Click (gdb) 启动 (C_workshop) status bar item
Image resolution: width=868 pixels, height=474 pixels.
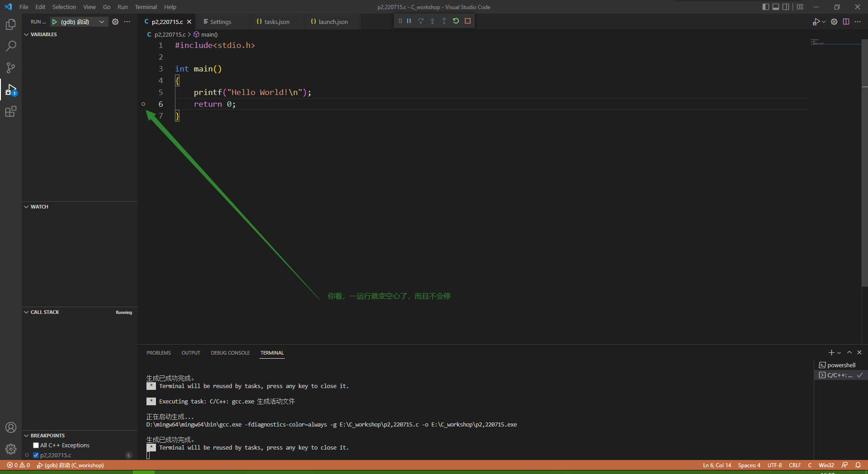pos(70,465)
